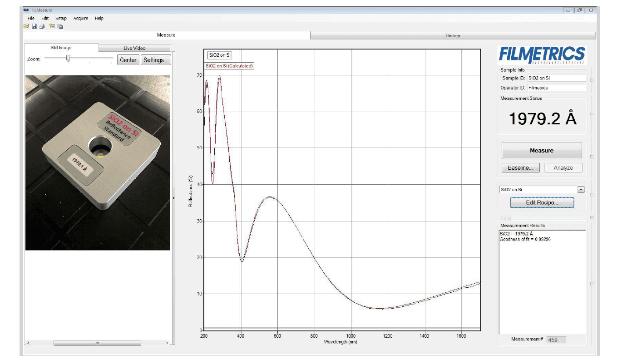Collapse the Measurement Status section handle
The image size is (632, 364).
pos(591,115)
